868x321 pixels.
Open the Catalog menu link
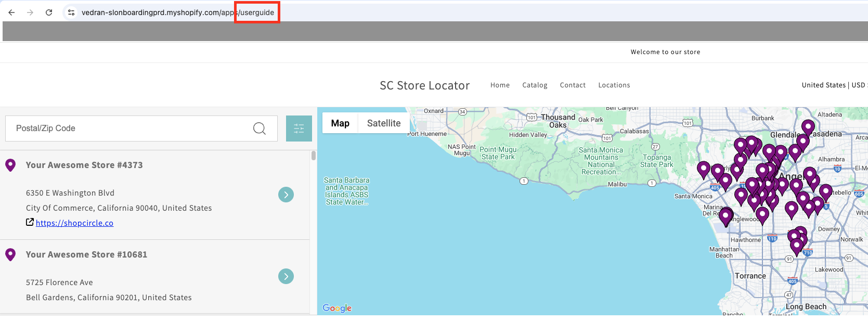tap(535, 85)
